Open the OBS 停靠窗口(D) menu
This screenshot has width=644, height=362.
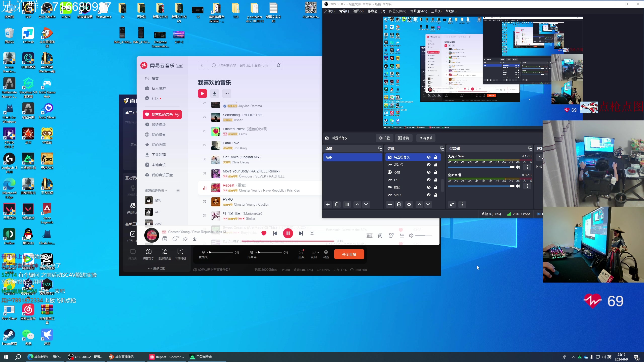376,11
